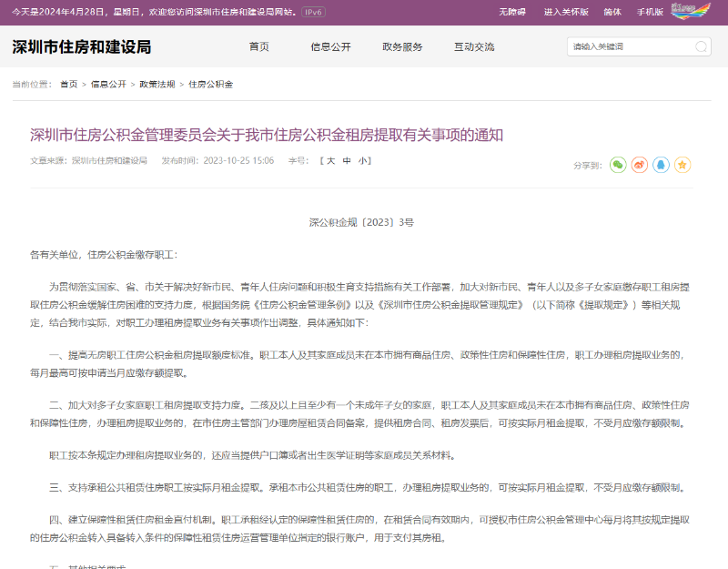Share via the blue QQ icon

pyautogui.click(x=661, y=165)
